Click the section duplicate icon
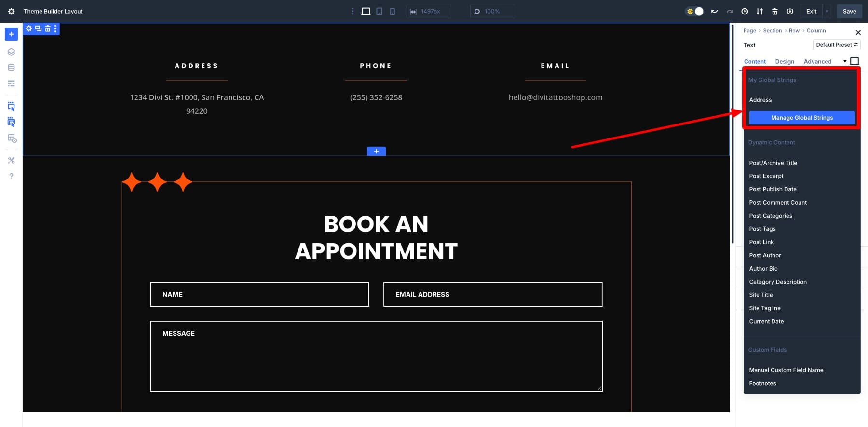 click(38, 29)
